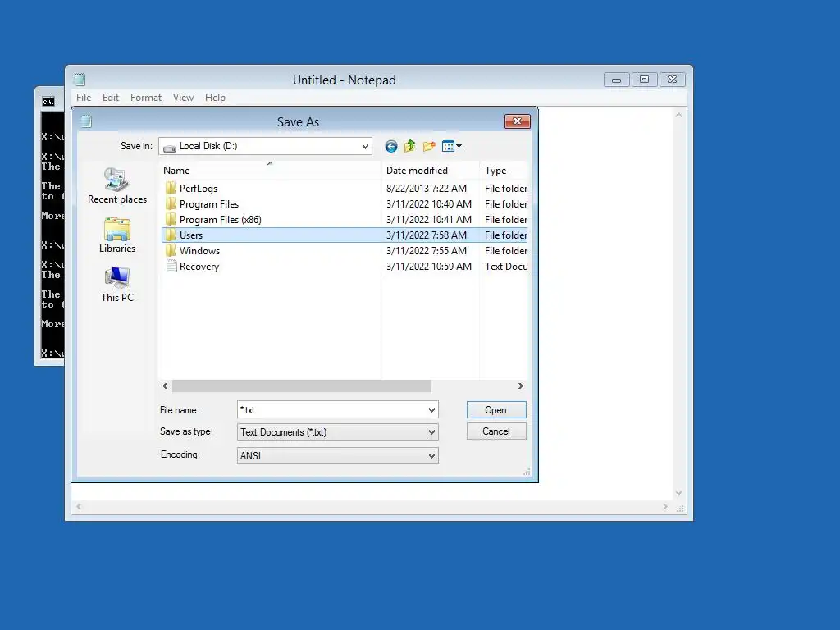Open This PC in the sidebar
The width and height of the screenshot is (840, 630).
tap(117, 285)
